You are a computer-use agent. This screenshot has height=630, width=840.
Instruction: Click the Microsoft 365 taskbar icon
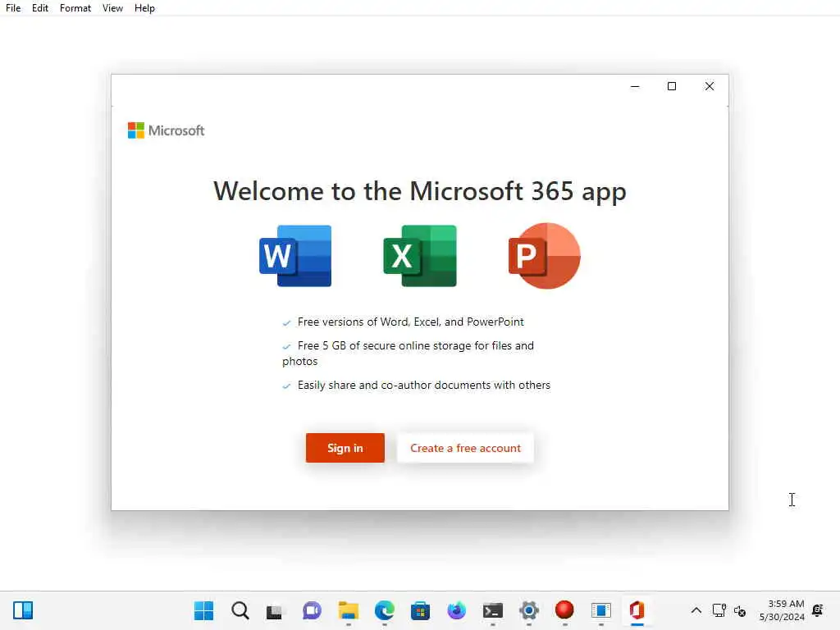click(637, 610)
